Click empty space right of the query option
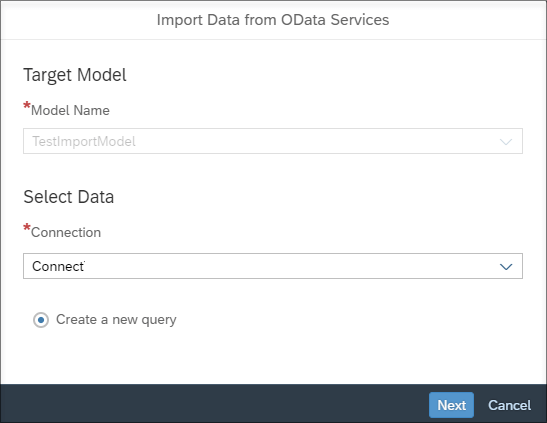 (x=349, y=320)
